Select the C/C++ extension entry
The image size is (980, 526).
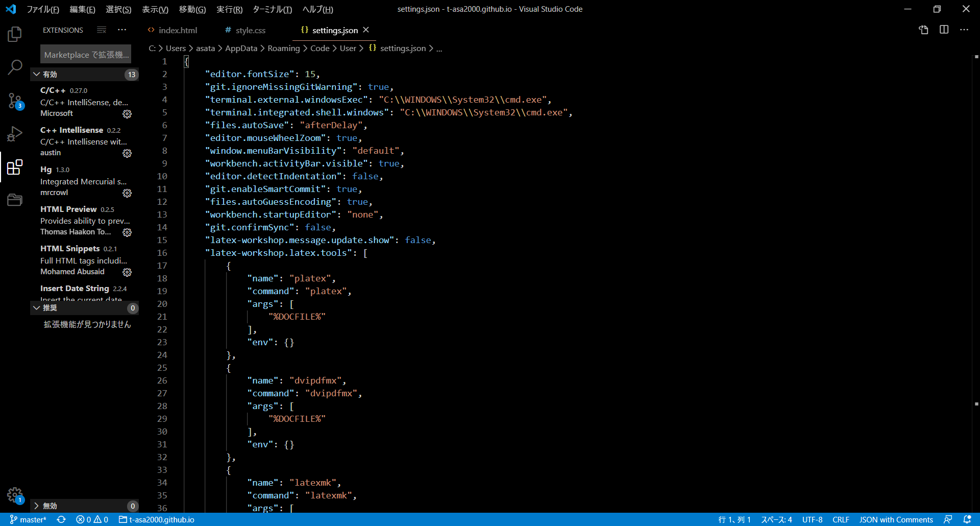[x=84, y=102]
